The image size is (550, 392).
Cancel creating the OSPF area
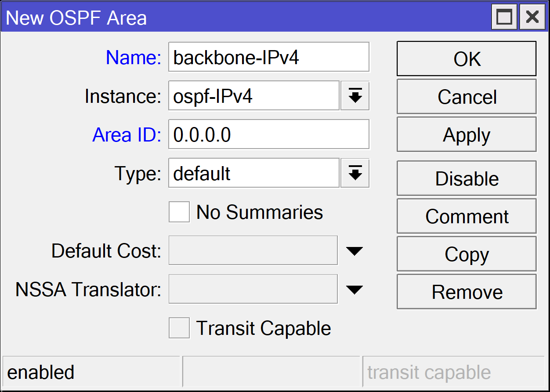click(466, 96)
